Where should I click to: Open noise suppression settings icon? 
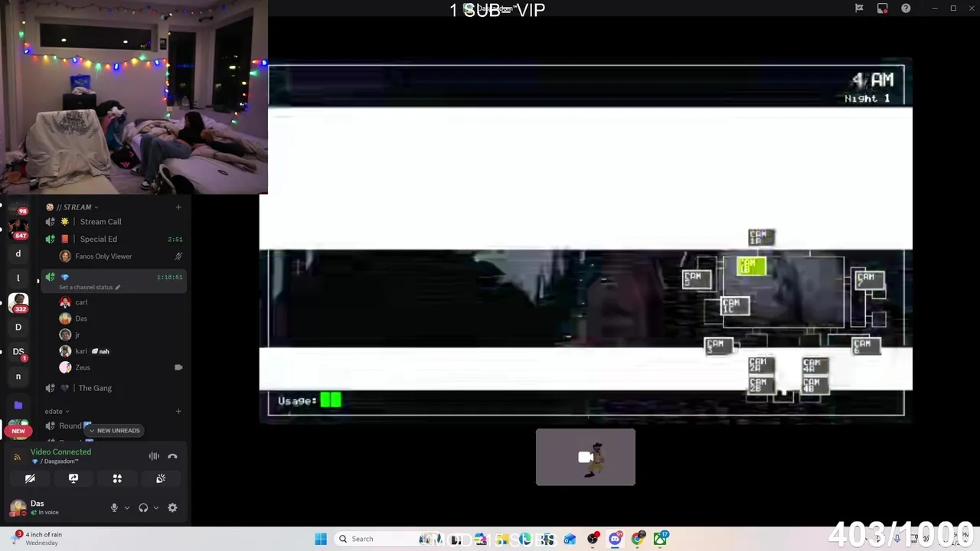154,456
